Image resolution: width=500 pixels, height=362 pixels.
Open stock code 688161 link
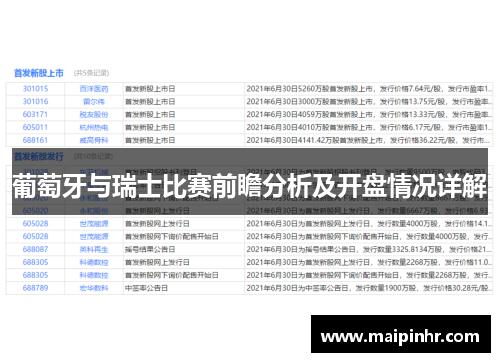tap(35, 140)
